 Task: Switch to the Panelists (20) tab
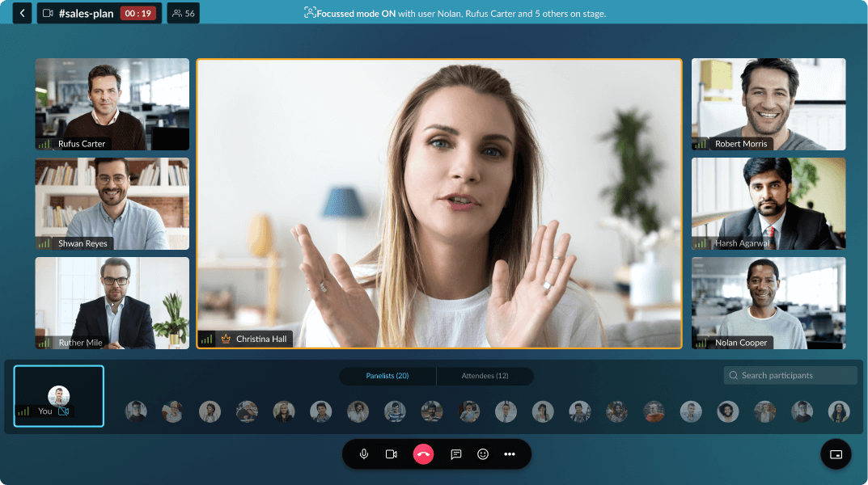pos(387,376)
